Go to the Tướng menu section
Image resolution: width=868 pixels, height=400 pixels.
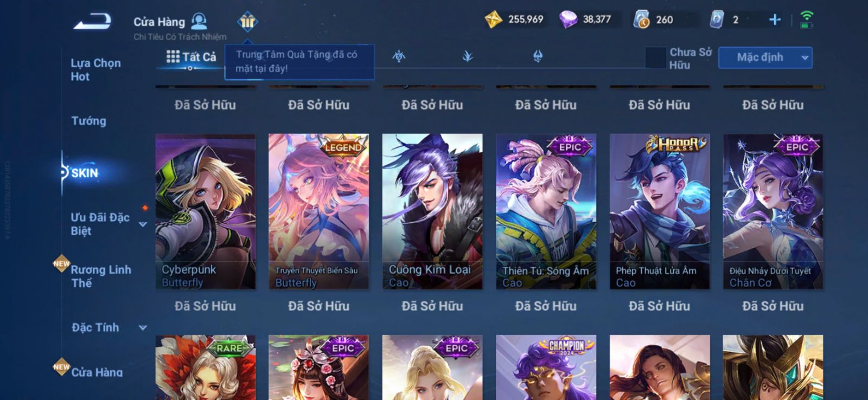89,121
